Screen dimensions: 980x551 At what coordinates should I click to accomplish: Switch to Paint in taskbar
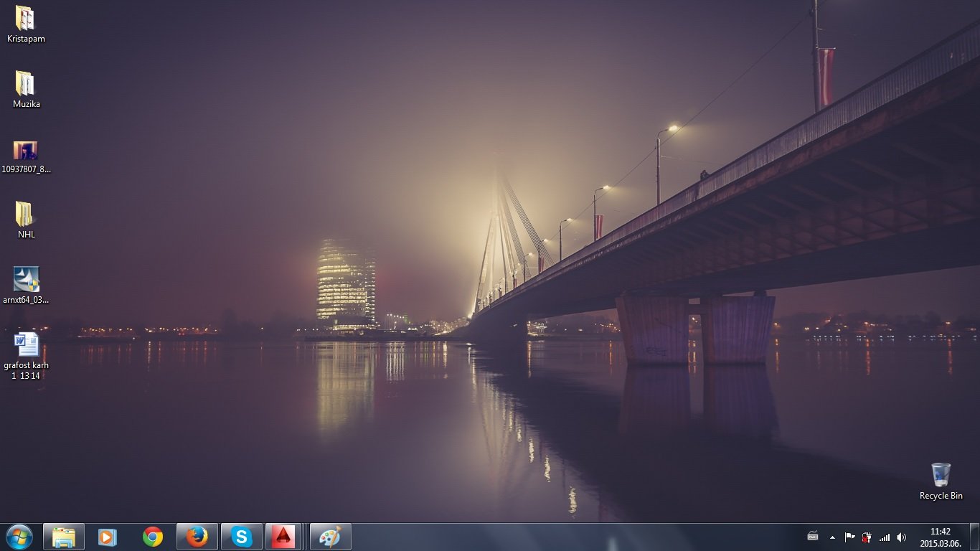(x=330, y=537)
